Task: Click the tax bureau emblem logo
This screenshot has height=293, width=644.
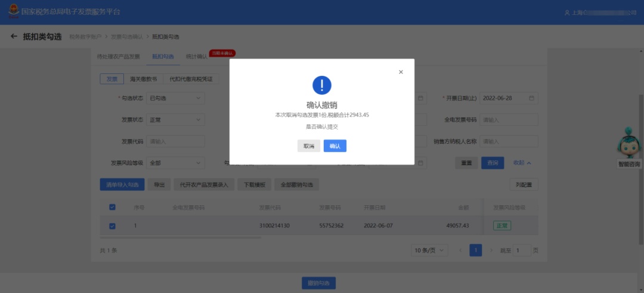Action: point(14,11)
